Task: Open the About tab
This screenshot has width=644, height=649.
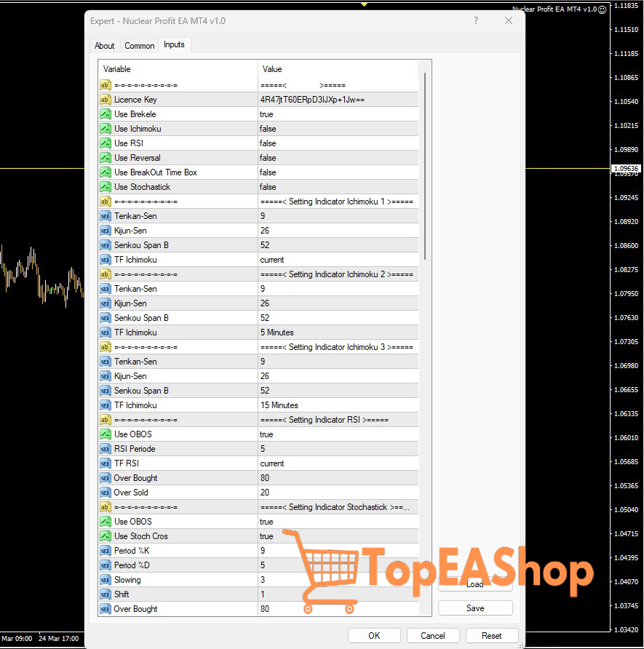Action: point(104,45)
